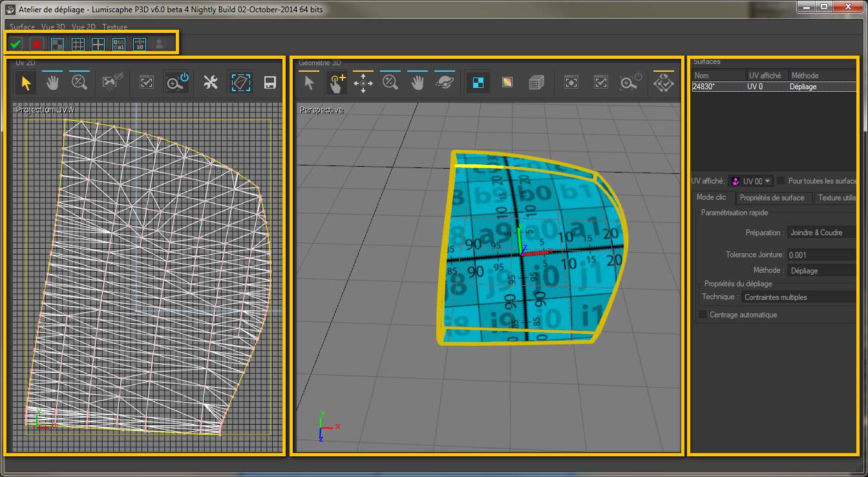
Task: Click the floppy disk save icon
Action: 270,83
